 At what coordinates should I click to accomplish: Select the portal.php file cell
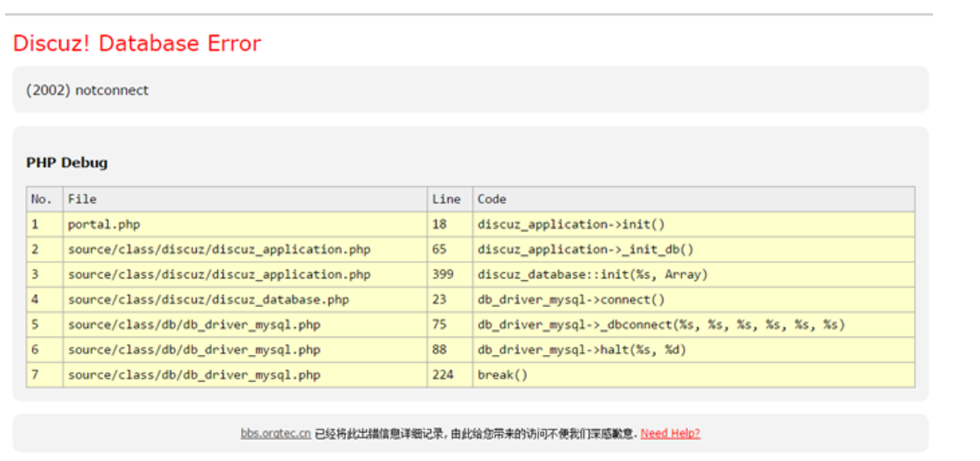coord(103,224)
